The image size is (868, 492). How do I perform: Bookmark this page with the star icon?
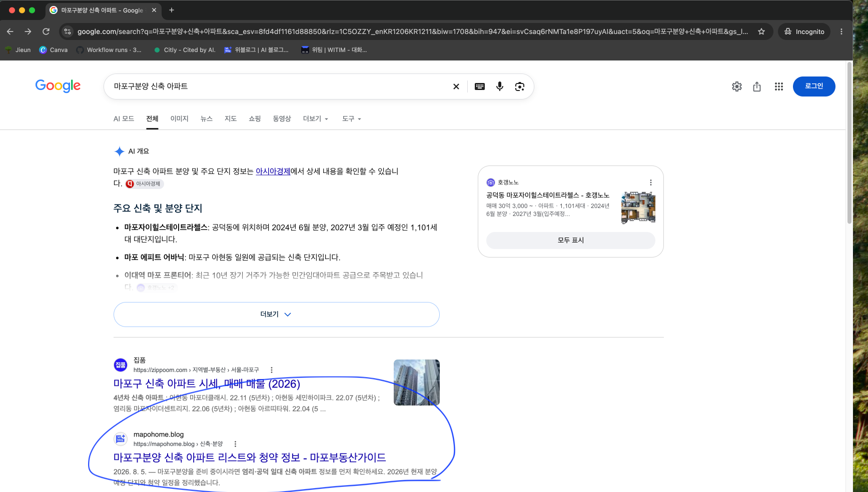761,31
